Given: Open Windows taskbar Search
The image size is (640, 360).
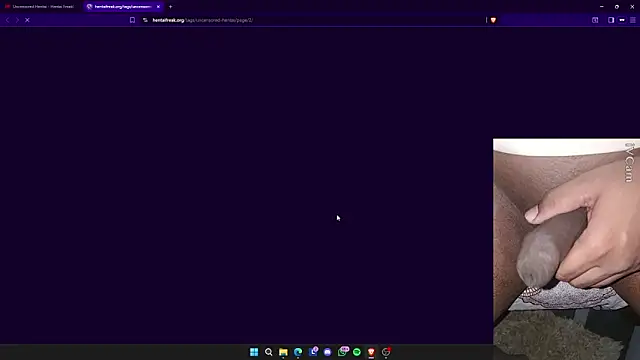Looking at the screenshot, I should (269, 352).
